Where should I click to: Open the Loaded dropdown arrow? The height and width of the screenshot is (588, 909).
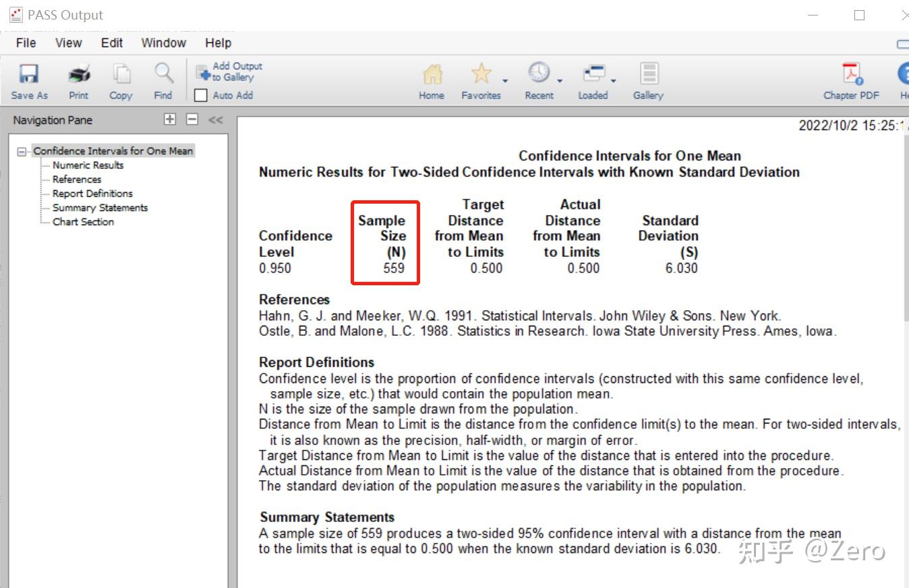tap(613, 81)
